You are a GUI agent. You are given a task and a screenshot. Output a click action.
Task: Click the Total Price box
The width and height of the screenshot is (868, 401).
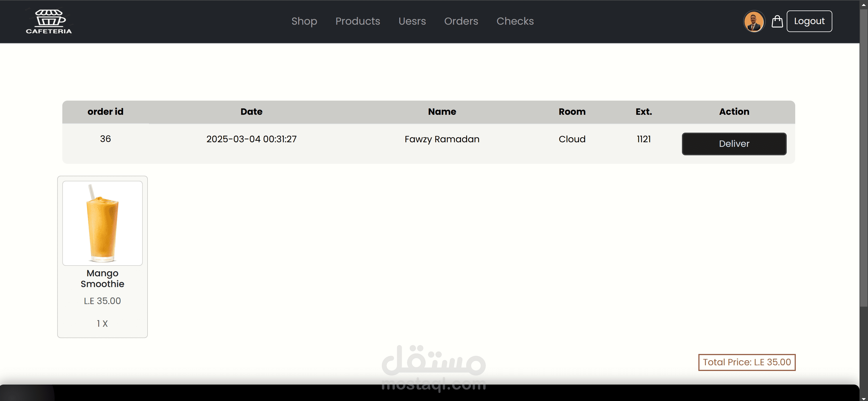(747, 362)
